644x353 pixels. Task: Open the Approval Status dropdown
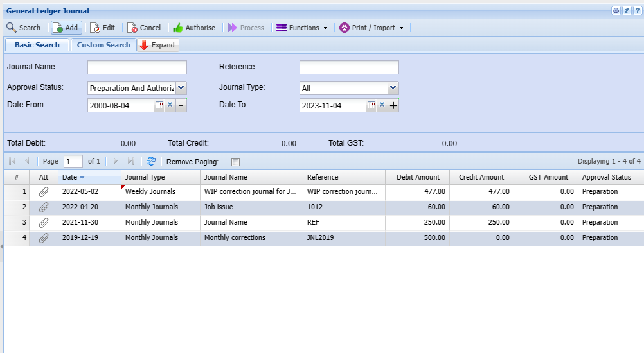181,88
